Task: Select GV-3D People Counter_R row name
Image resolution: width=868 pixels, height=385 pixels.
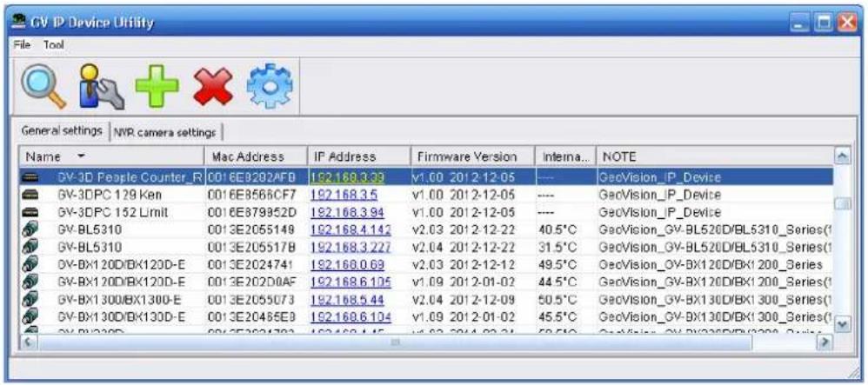Action: coord(131,177)
